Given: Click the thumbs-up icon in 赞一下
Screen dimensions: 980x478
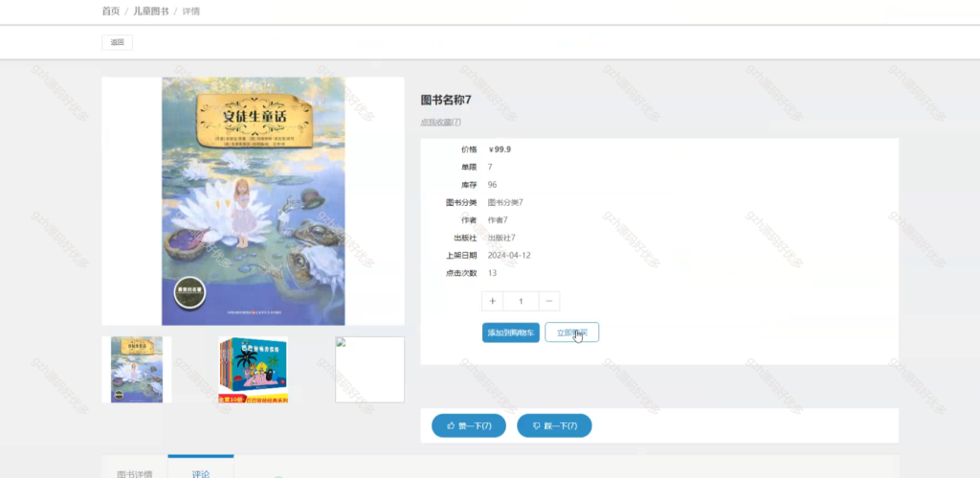Looking at the screenshot, I should tap(451, 426).
